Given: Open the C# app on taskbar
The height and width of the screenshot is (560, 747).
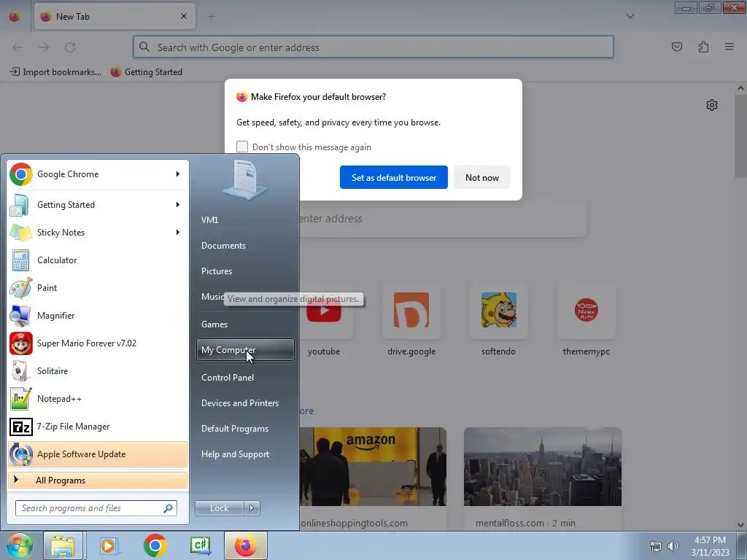Looking at the screenshot, I should (201, 545).
